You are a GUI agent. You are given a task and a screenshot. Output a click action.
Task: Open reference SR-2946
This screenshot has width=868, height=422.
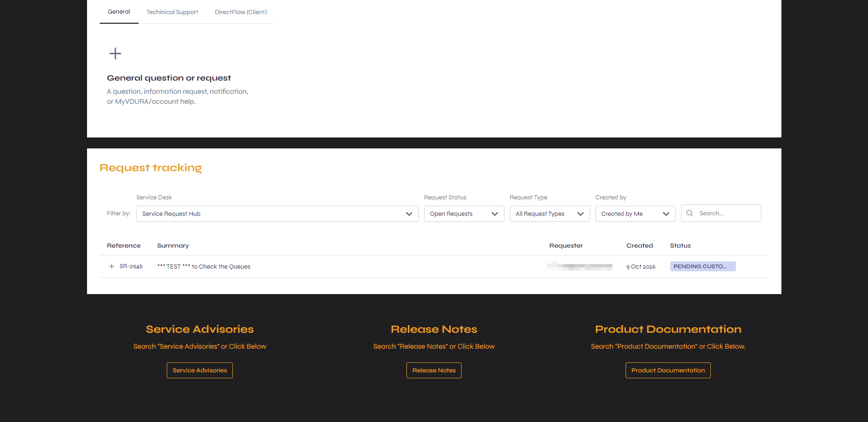(131, 266)
